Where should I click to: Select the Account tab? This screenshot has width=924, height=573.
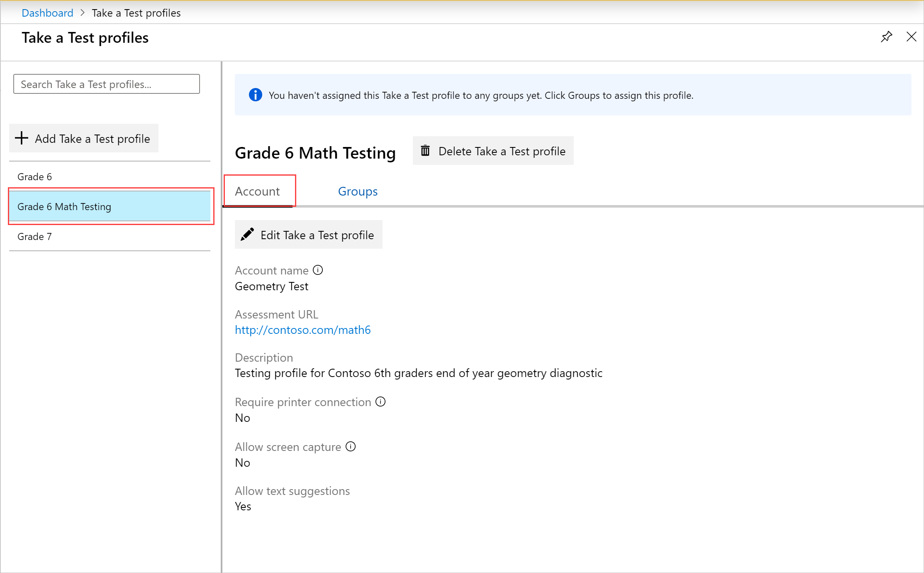tap(257, 190)
